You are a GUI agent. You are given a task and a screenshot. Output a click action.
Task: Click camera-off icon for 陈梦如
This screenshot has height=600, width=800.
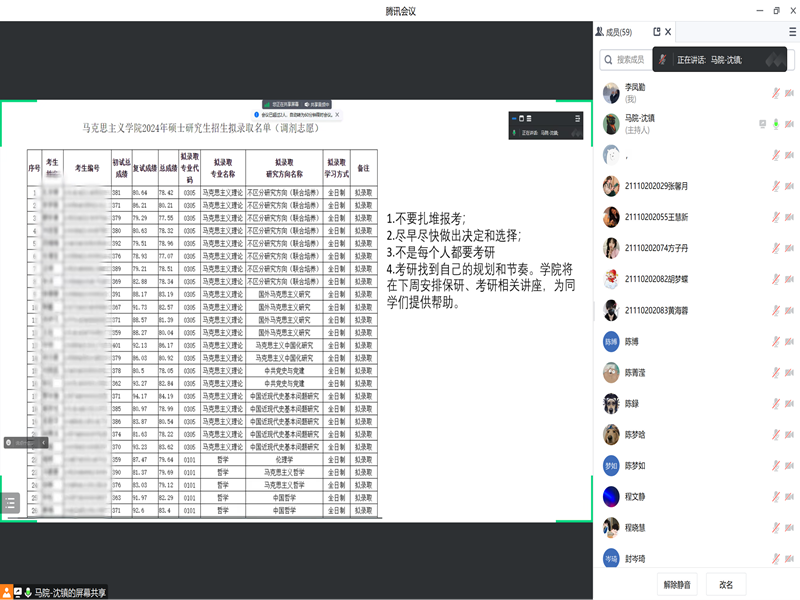789,465
